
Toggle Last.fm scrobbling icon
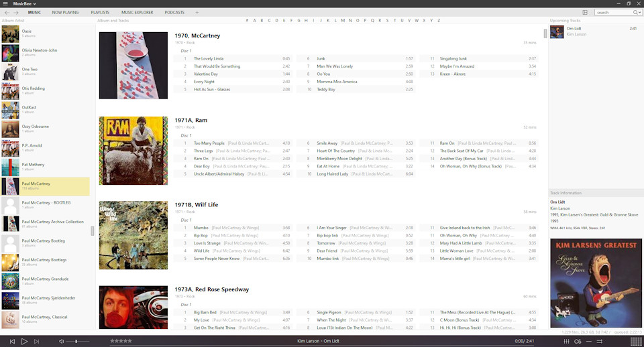click(578, 341)
